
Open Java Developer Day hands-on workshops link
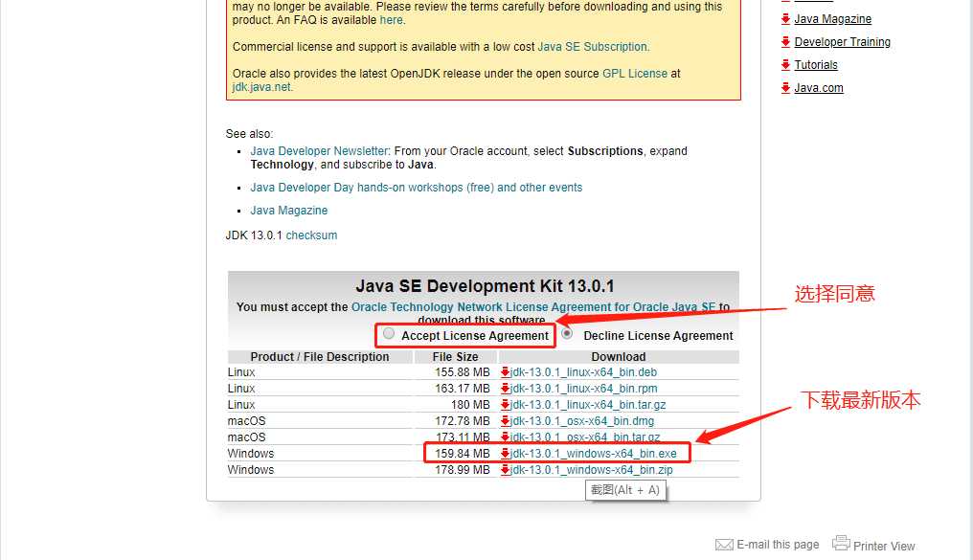coord(417,188)
